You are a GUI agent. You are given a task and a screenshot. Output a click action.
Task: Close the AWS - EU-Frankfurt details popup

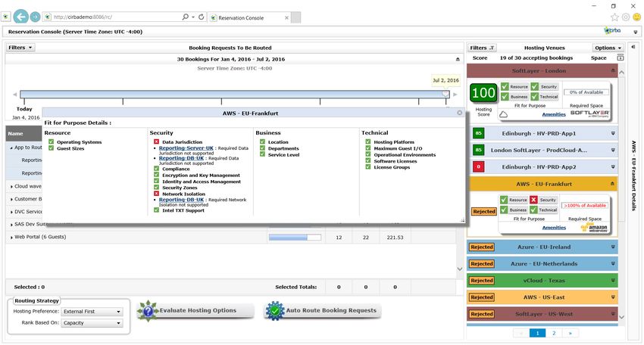click(x=460, y=113)
